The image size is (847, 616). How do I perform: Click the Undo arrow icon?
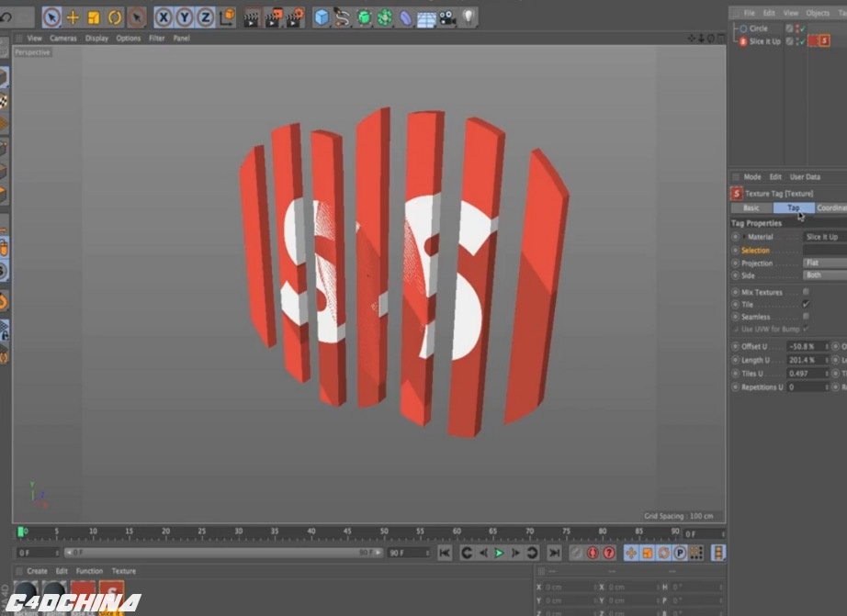click(x=6, y=17)
